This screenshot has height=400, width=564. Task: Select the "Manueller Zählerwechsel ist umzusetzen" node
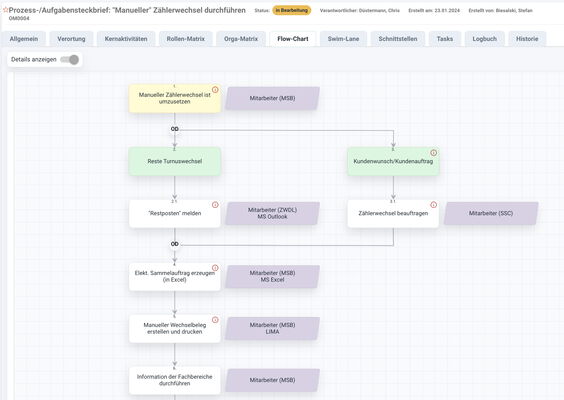click(x=175, y=99)
